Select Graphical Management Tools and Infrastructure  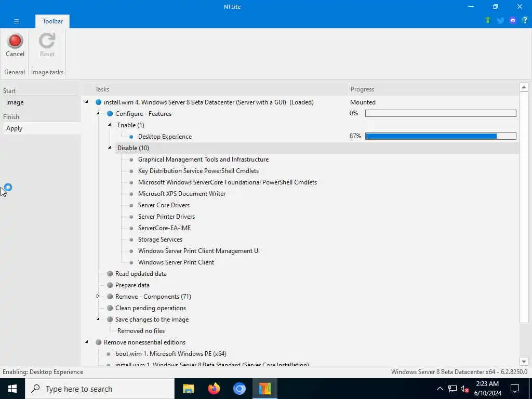tap(203, 159)
